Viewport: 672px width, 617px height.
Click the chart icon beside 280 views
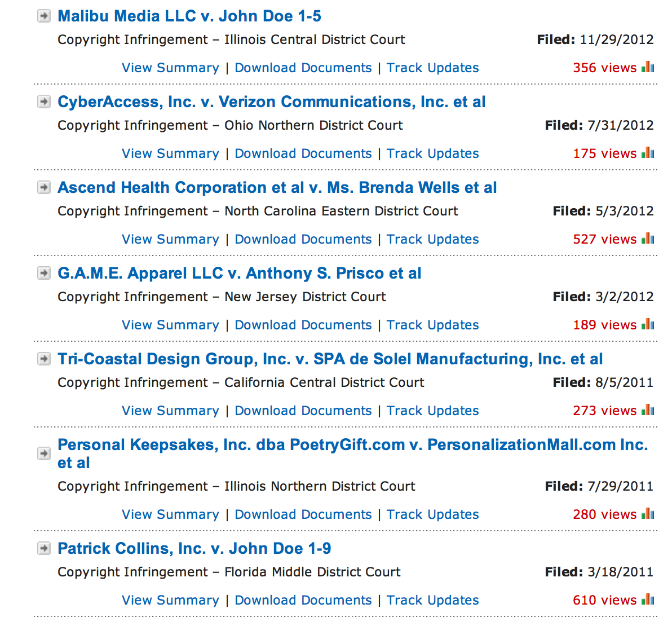click(x=648, y=514)
